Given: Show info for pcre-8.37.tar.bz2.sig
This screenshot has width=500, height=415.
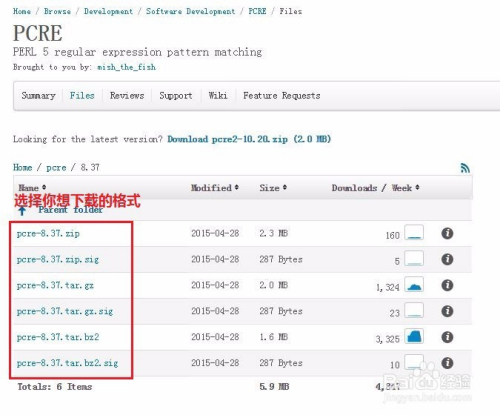Looking at the screenshot, I should 447,363.
